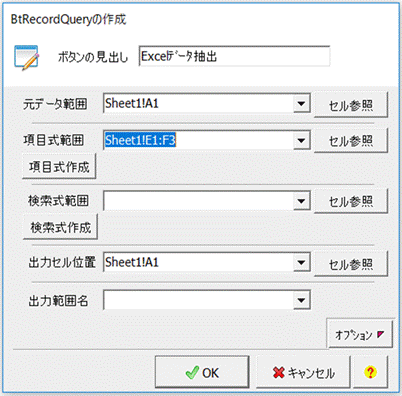Click セル参照 button beside 元データ範囲
The width and height of the screenshot is (402, 396).
[x=351, y=105]
